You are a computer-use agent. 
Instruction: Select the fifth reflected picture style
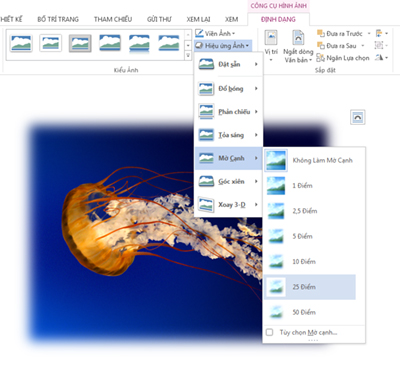click(x=139, y=43)
